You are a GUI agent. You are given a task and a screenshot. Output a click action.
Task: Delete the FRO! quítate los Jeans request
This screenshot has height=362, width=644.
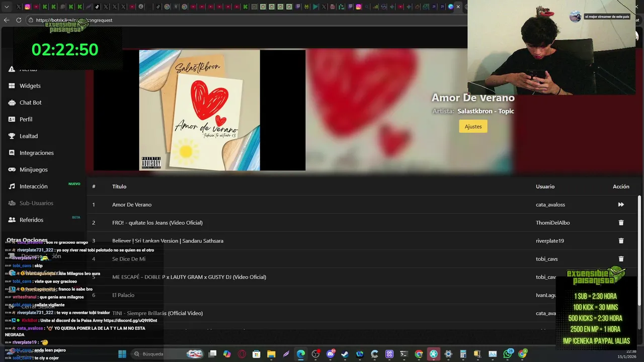[621, 223]
